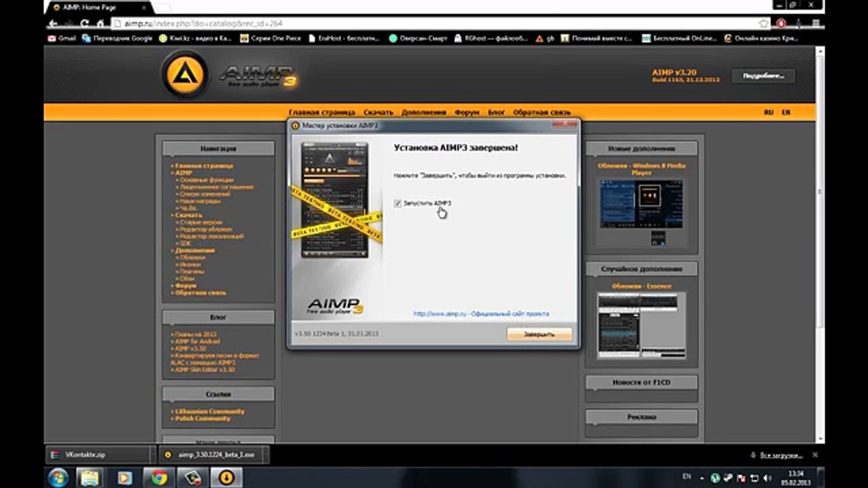Open Плагины in the sidebar

191,272
